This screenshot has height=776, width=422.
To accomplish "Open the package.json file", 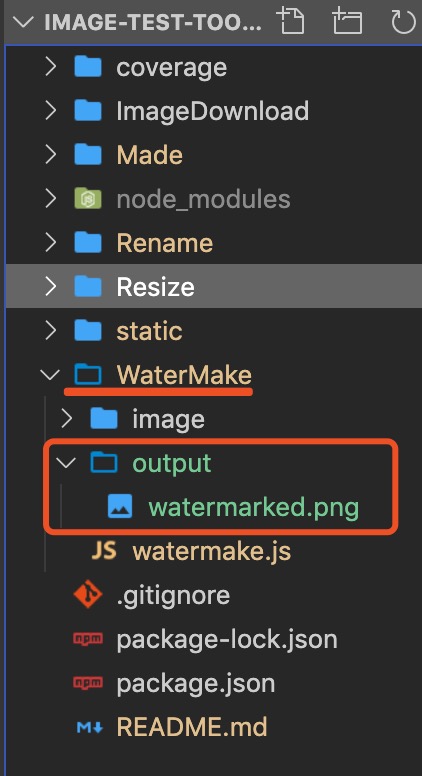I will [x=195, y=683].
